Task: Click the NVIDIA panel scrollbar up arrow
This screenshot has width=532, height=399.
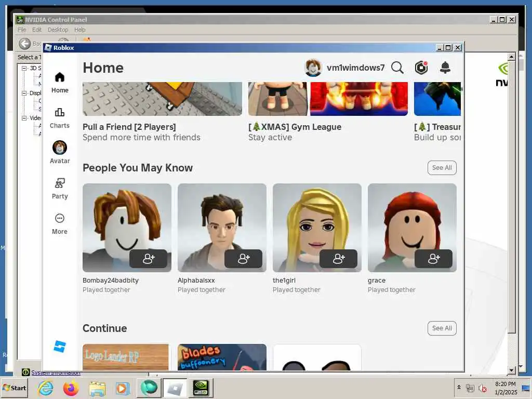Action: (x=511, y=56)
